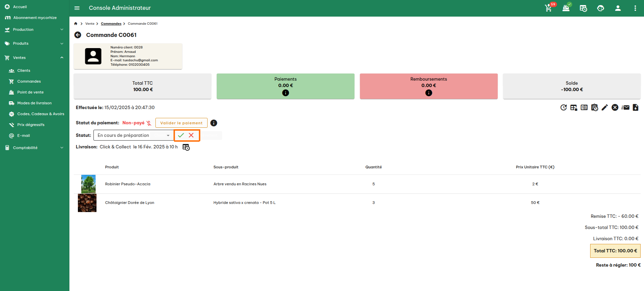Confirm status change with green checkmark
The image size is (644, 291).
181,135
